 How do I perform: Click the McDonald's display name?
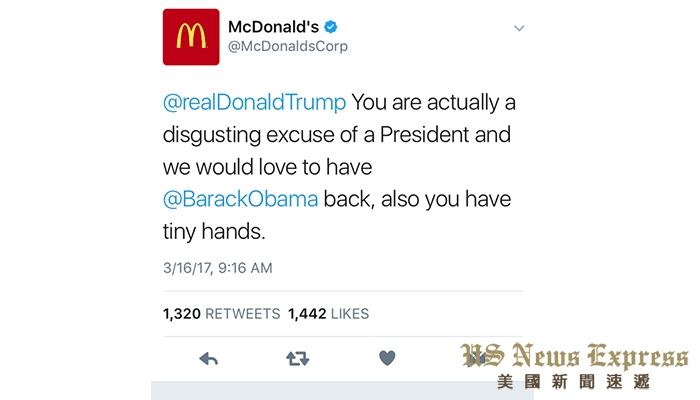(273, 27)
